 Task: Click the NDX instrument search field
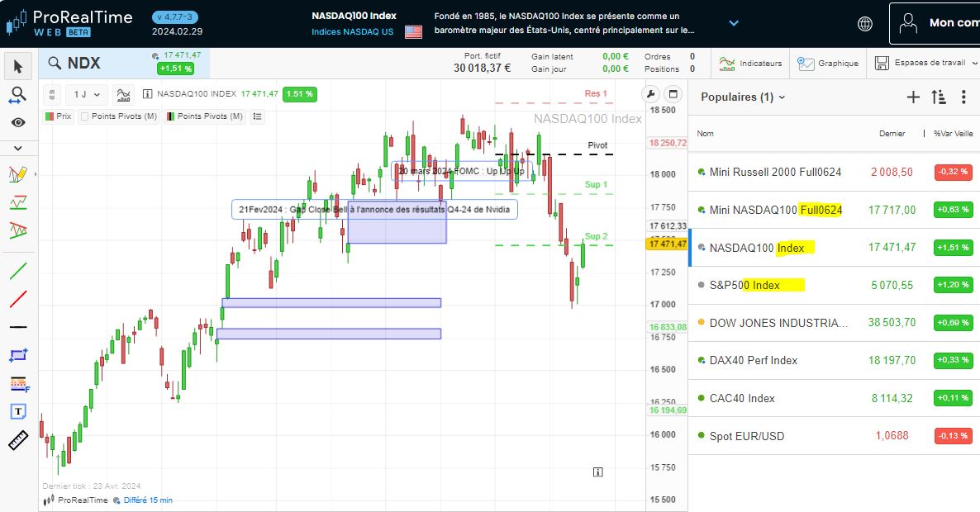click(125, 63)
